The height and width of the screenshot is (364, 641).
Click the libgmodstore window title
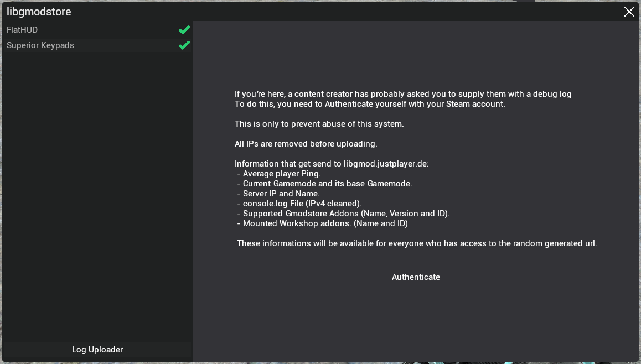click(x=39, y=12)
